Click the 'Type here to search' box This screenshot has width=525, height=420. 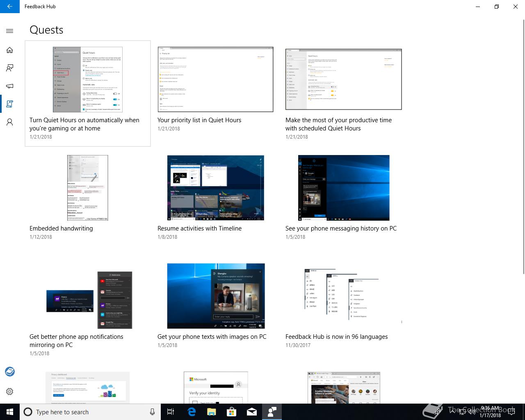click(x=90, y=412)
